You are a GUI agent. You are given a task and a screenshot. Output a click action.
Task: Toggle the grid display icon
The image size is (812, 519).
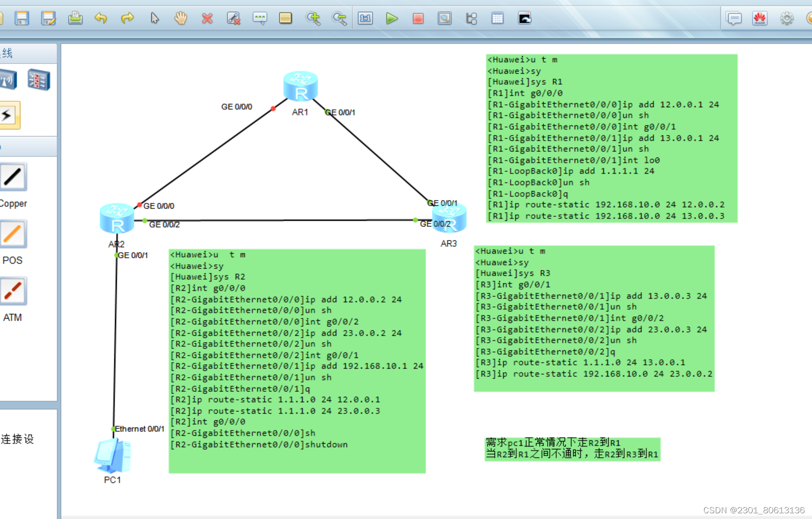[x=497, y=19]
